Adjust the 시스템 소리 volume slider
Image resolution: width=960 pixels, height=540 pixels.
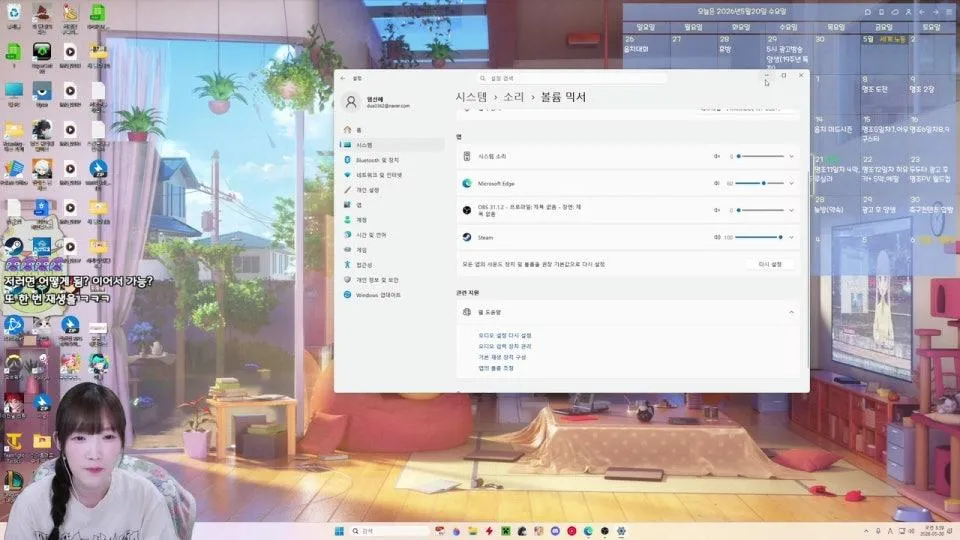coord(760,156)
